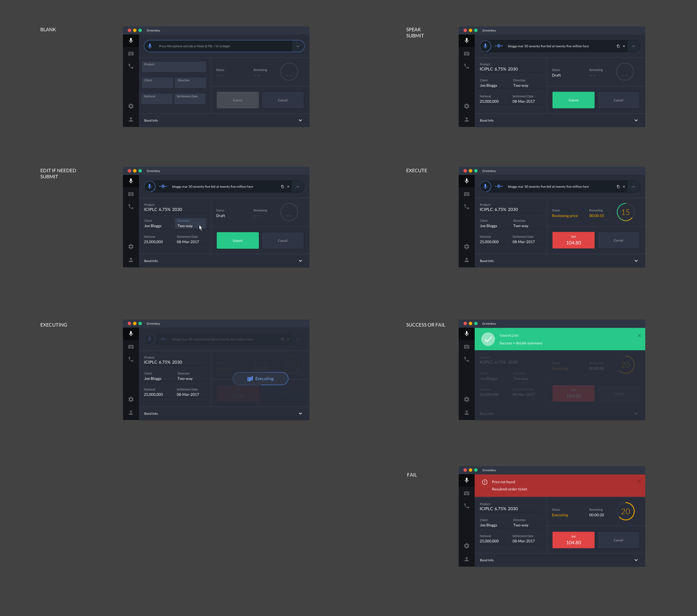Click the red Sell 104.80 button in EXECUTE window
697x616 pixels.
[x=573, y=240]
